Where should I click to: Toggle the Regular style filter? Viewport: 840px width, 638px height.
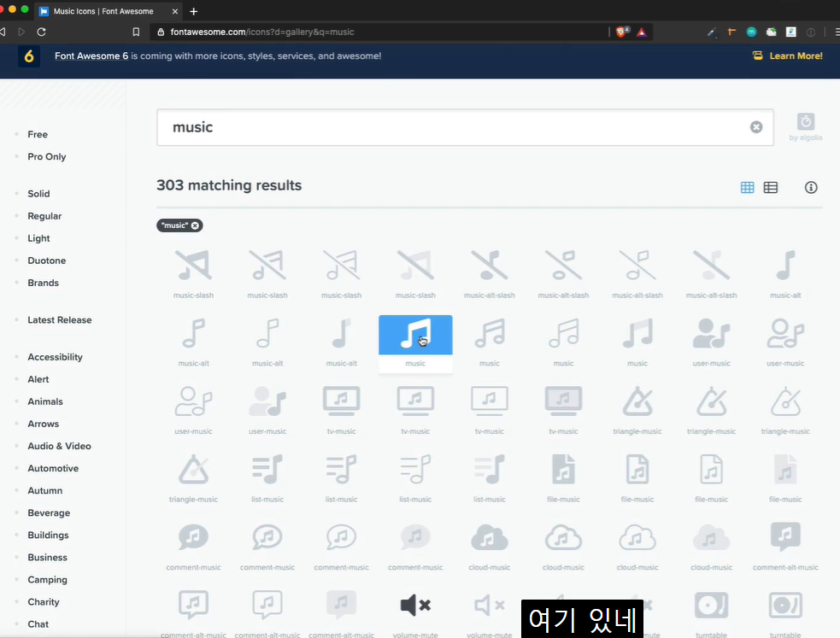(x=44, y=216)
